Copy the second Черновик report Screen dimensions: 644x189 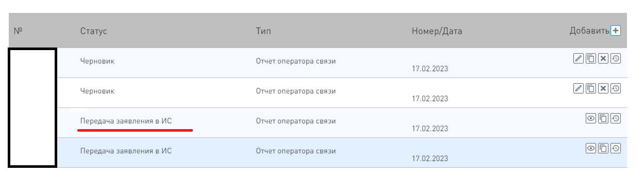[591, 88]
